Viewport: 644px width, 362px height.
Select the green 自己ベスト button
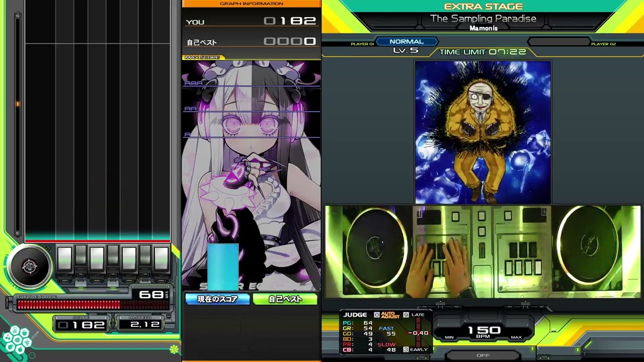coord(285,299)
